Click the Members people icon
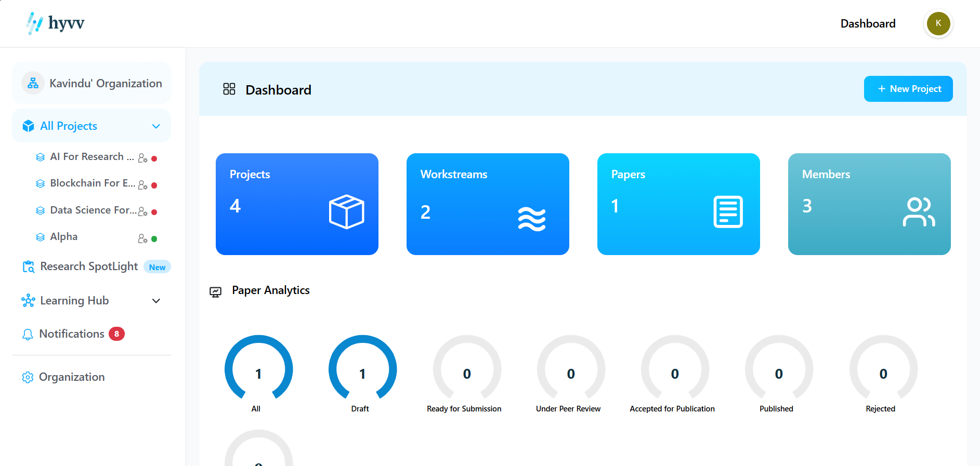The width and height of the screenshot is (980, 466). [x=919, y=211]
